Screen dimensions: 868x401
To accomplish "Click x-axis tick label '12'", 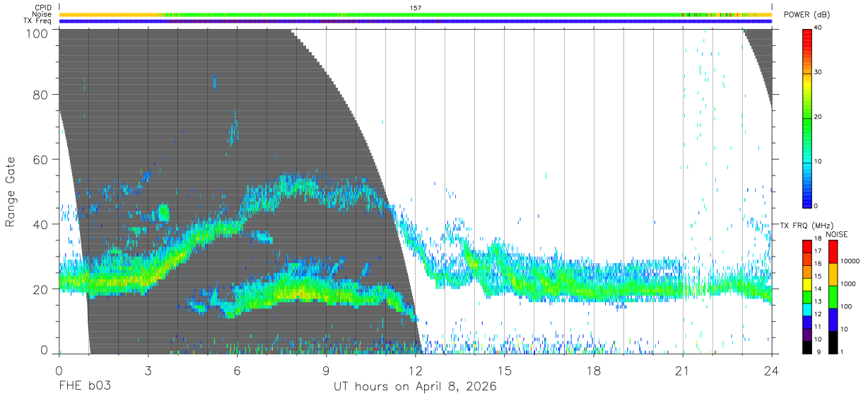I will (x=415, y=371).
